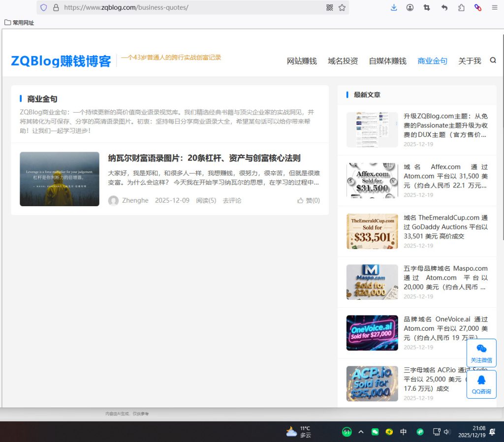Click the 最新文章 sidebar heading
This screenshot has width=504, height=442.
tap(367, 95)
